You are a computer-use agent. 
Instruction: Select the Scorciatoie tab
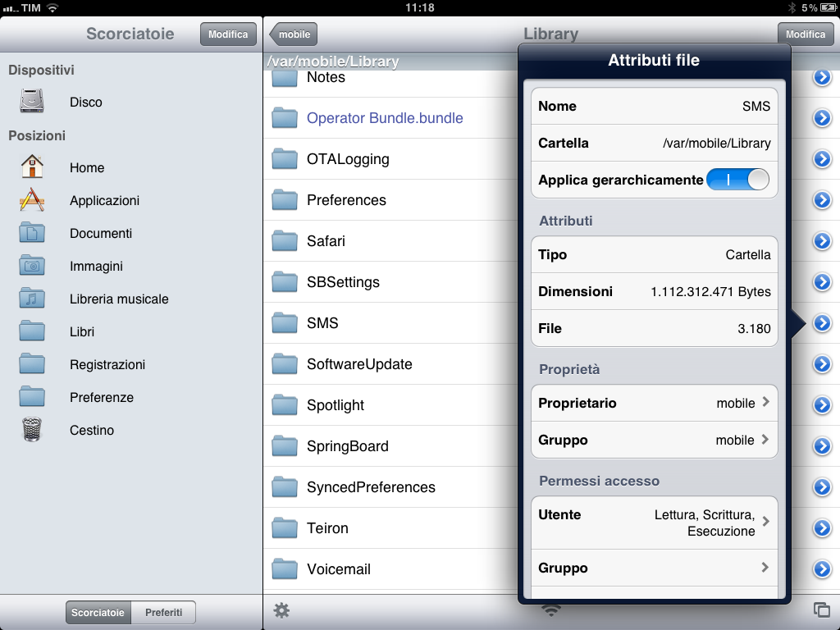(98, 612)
